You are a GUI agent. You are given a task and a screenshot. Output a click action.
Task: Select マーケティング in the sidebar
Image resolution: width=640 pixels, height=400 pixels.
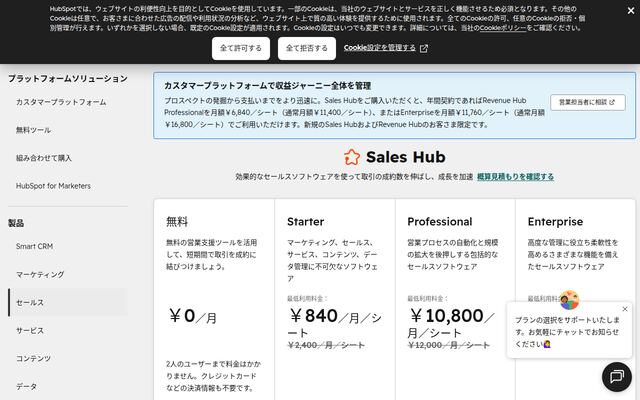point(40,274)
